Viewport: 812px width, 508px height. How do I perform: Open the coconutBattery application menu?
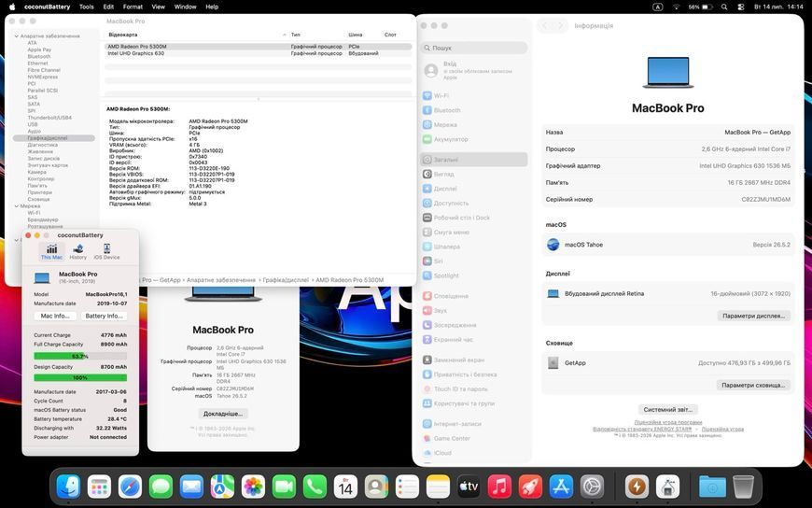coord(47,7)
